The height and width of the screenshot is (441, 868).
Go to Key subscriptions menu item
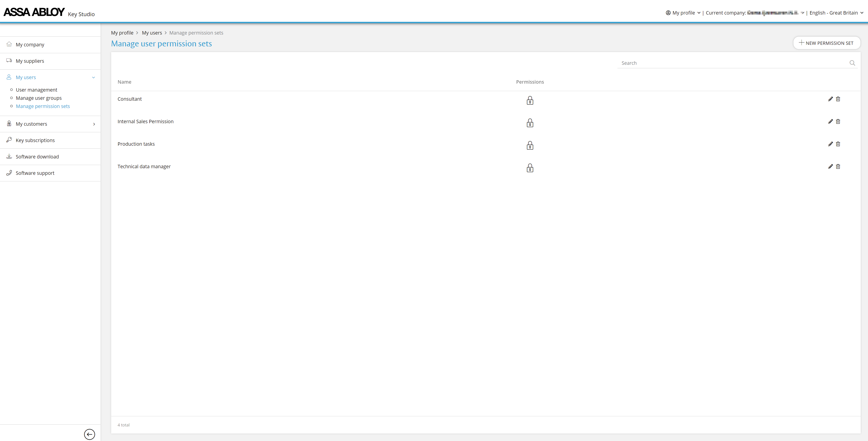point(35,140)
